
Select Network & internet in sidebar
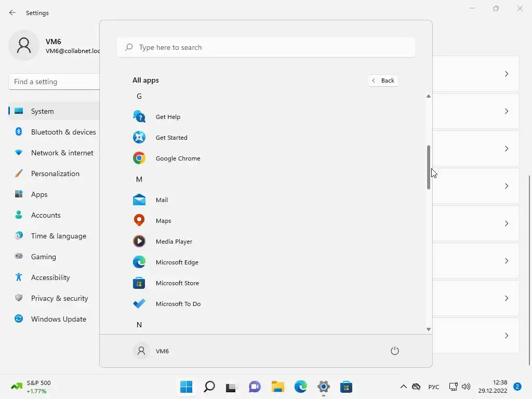[54, 153]
